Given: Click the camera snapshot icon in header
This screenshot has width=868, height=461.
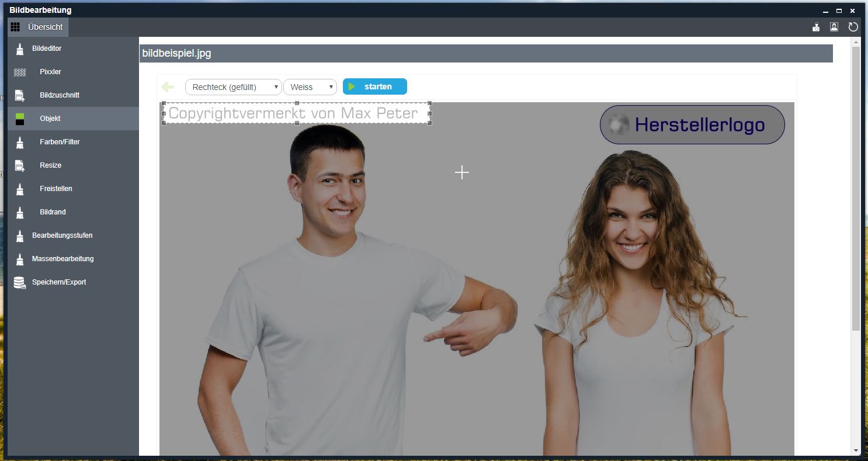Looking at the screenshot, I should pos(816,27).
